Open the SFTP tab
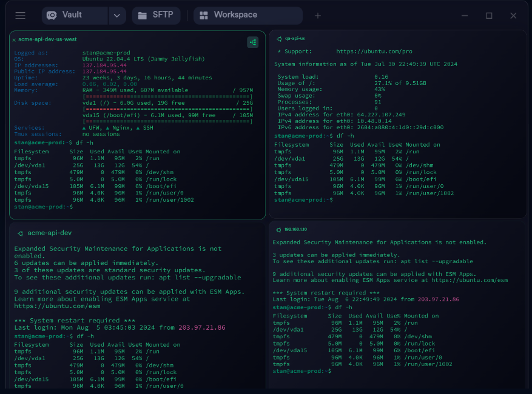Viewport: 532px width, 394px height. point(156,15)
